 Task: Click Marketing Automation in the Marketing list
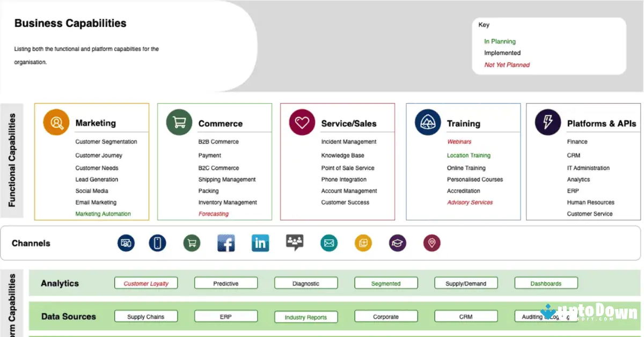[x=103, y=214]
